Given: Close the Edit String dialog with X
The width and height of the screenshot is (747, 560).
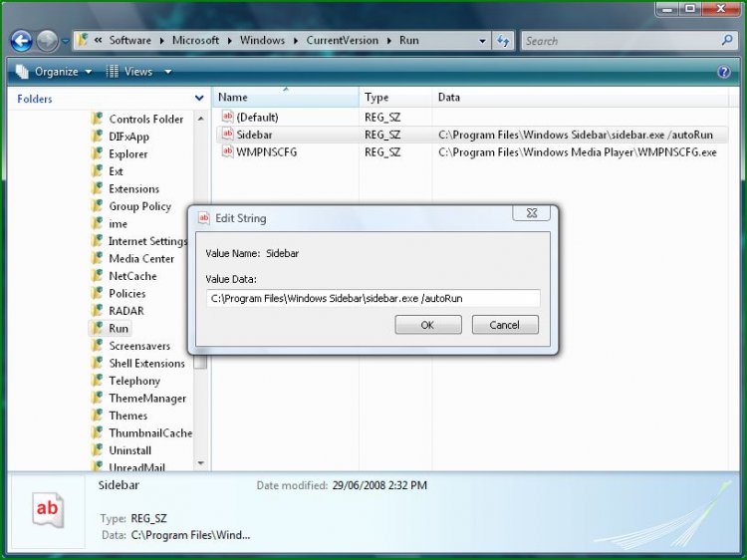Looking at the screenshot, I should click(x=532, y=213).
